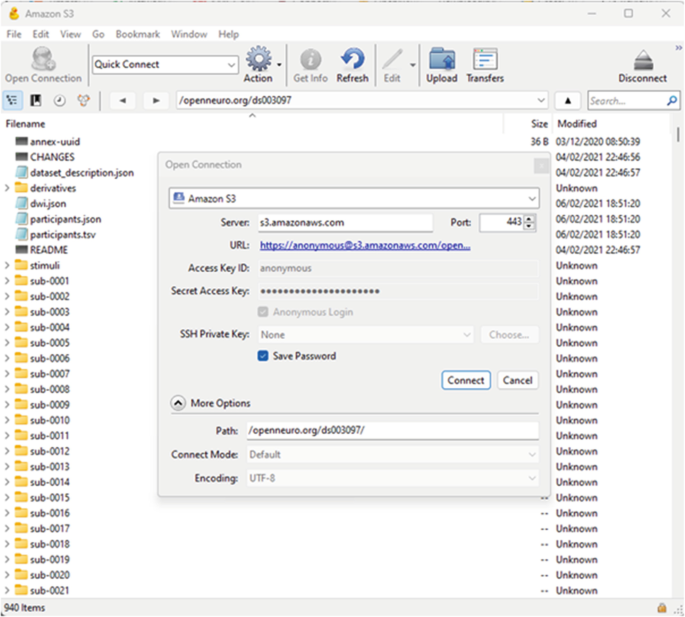
Task: Switch to the browser outline view icon
Action: (x=12, y=101)
